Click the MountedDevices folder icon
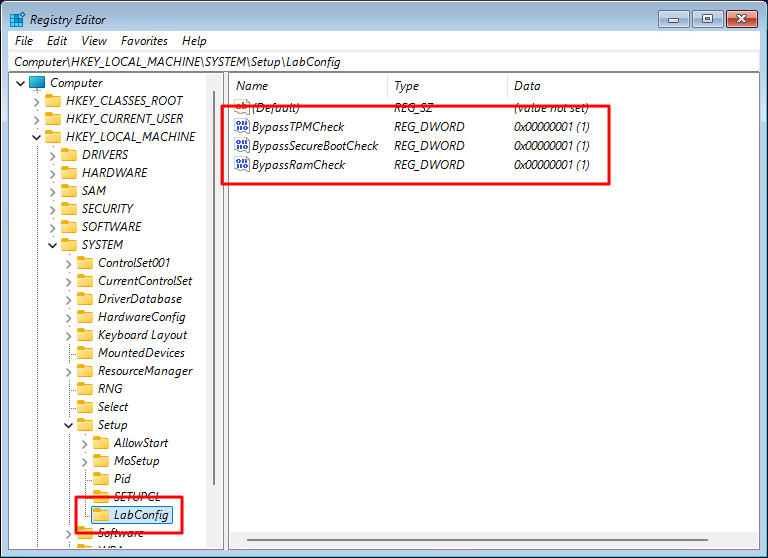 [x=85, y=353]
